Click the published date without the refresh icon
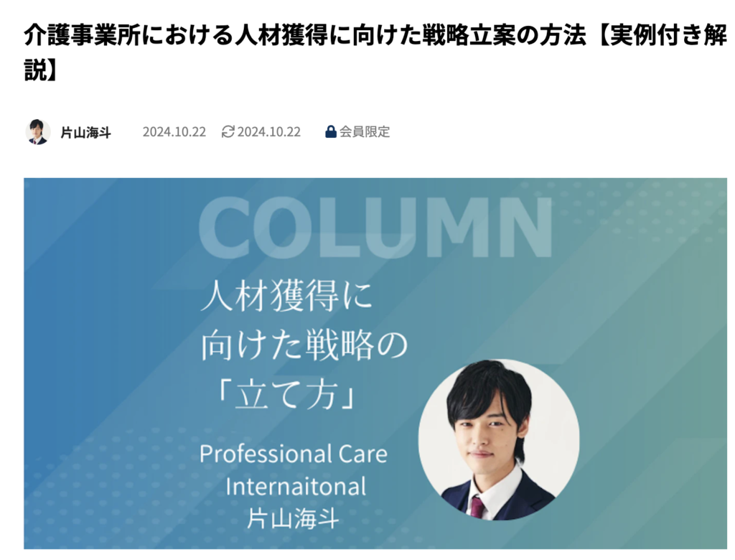 [x=174, y=132]
